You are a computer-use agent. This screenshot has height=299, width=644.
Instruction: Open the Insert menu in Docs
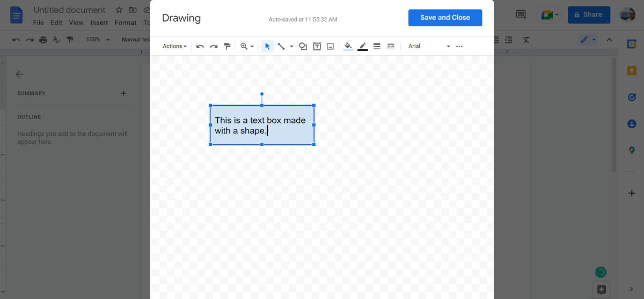[99, 23]
